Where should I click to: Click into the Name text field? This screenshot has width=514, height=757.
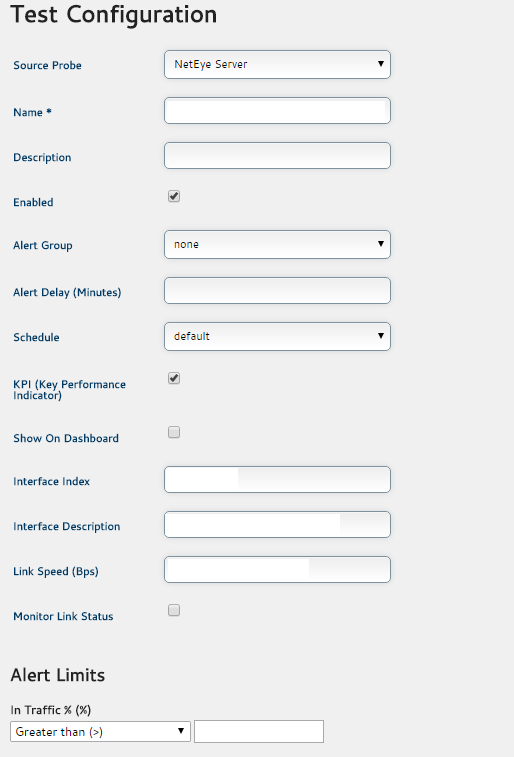[x=277, y=111]
